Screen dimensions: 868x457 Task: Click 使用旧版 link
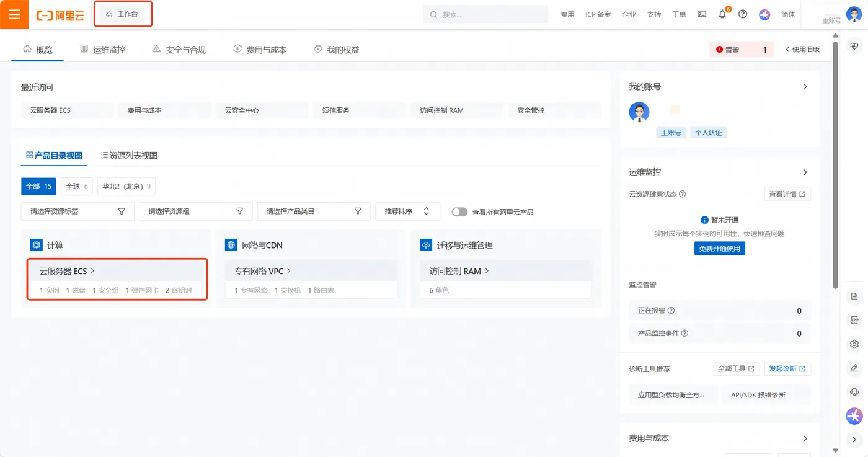(x=803, y=50)
